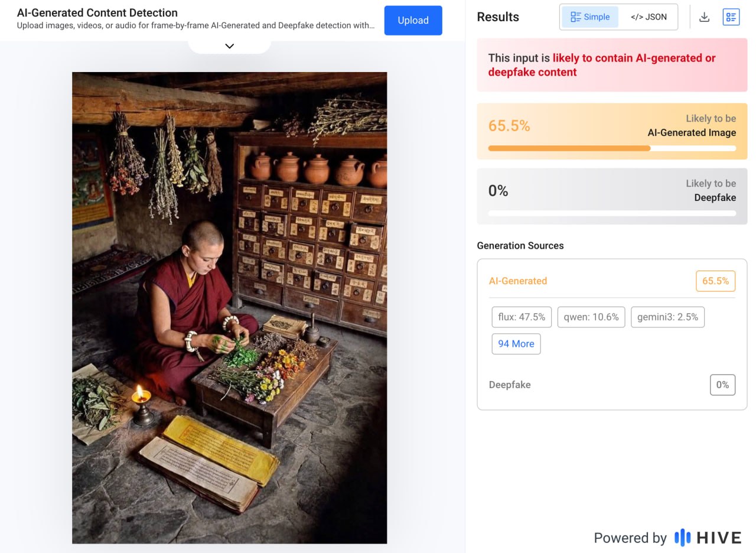Click the list view icon beside download
This screenshot has height=553, width=756.
pos(731,17)
